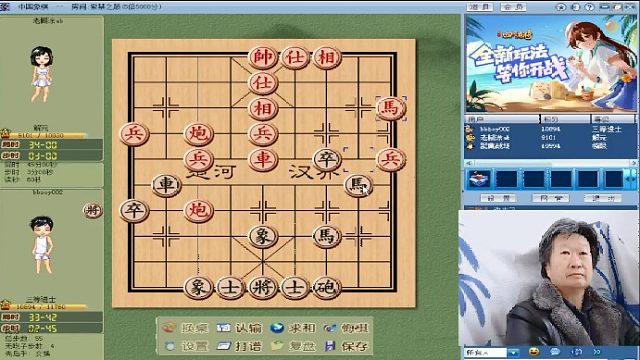This screenshot has height=360, width=640.
Task: Click the captured 将 piece in left panel
Action: click(x=93, y=211)
